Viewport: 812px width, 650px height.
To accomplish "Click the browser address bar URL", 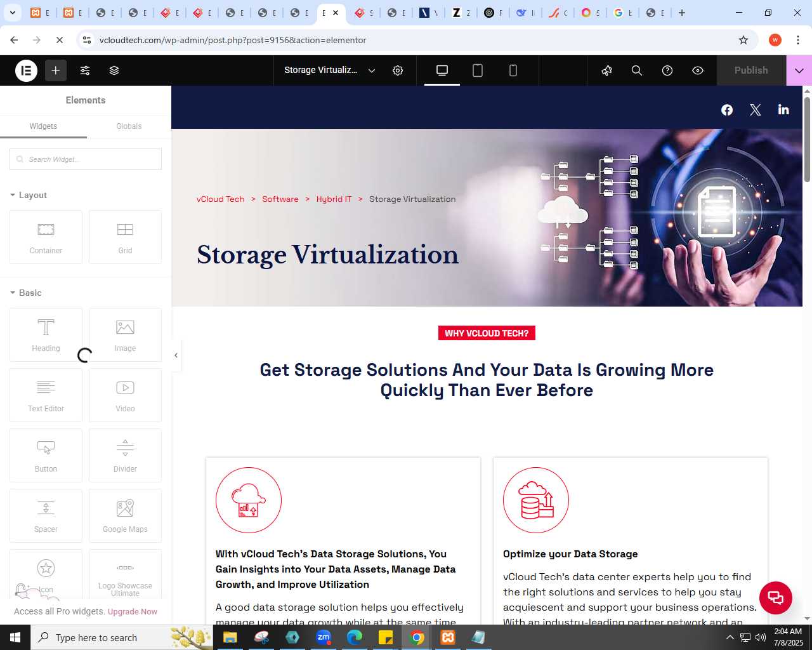I will point(233,40).
